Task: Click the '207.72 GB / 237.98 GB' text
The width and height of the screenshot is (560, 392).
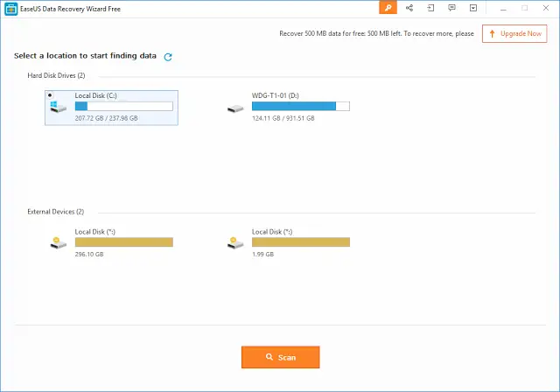Action: (x=106, y=118)
